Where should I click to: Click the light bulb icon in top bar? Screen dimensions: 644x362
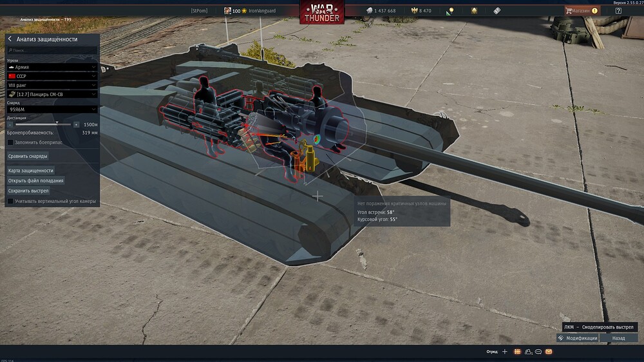(451, 11)
